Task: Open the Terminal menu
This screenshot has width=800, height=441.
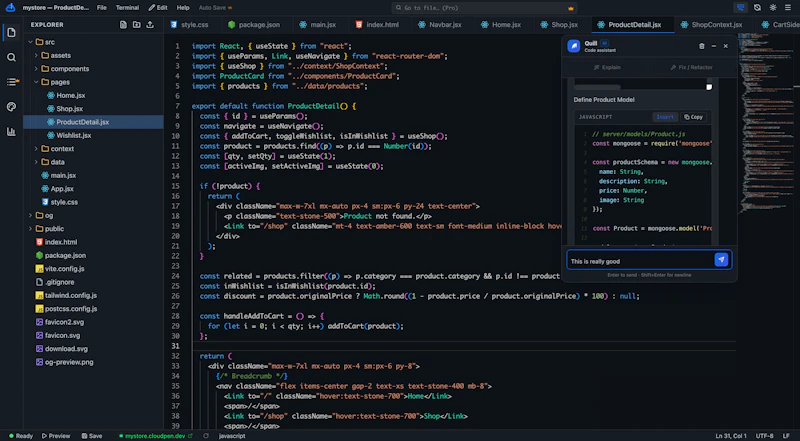Action: point(127,8)
